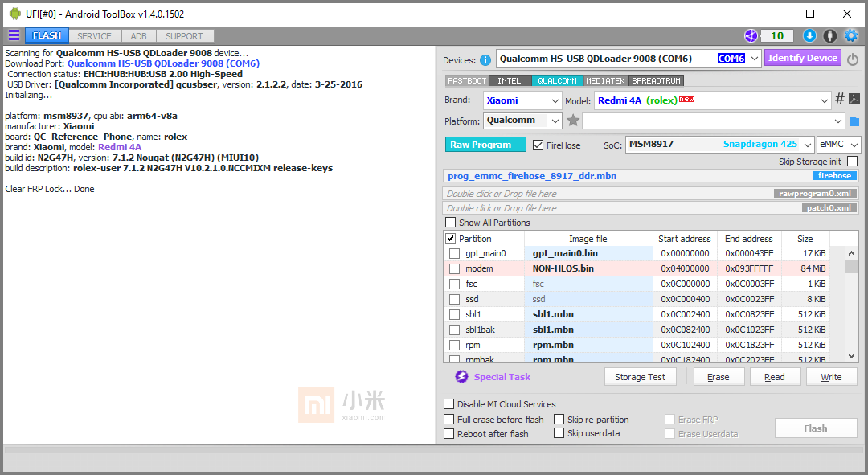Switch to the SUPPORT tab

(184, 36)
